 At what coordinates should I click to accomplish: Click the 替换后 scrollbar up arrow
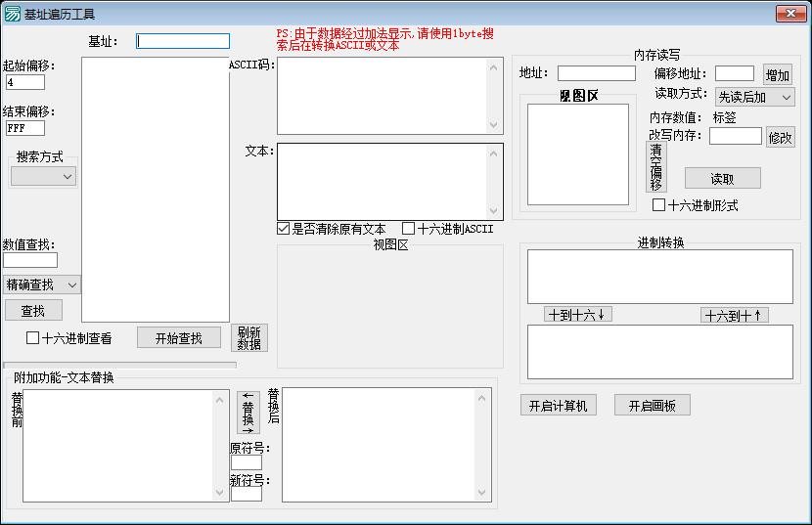coord(482,398)
